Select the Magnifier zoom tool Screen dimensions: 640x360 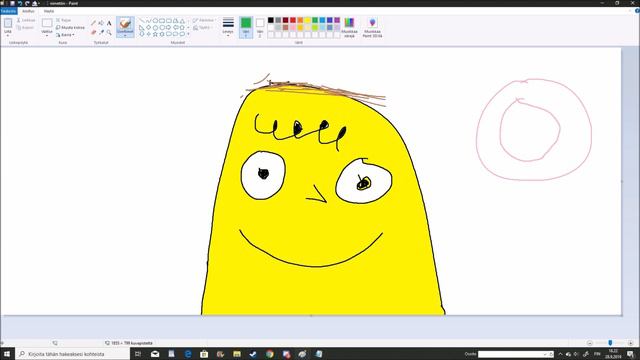[x=109, y=32]
